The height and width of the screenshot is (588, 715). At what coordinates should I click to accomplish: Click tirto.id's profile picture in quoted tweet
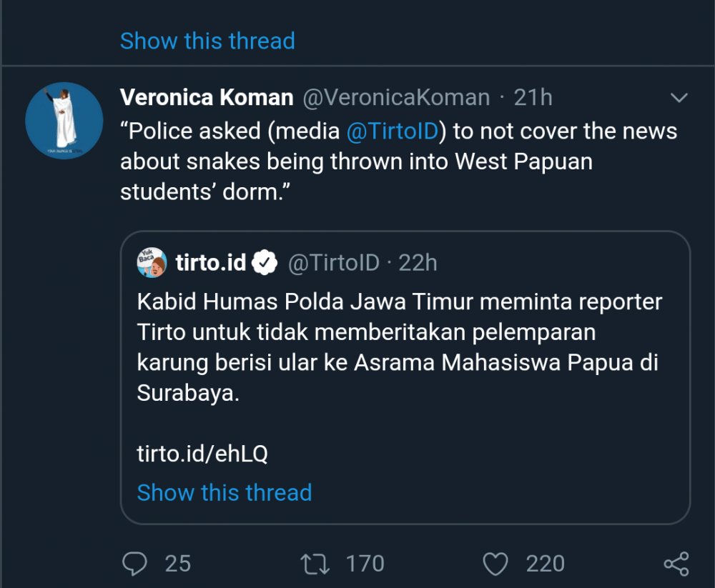point(152,262)
